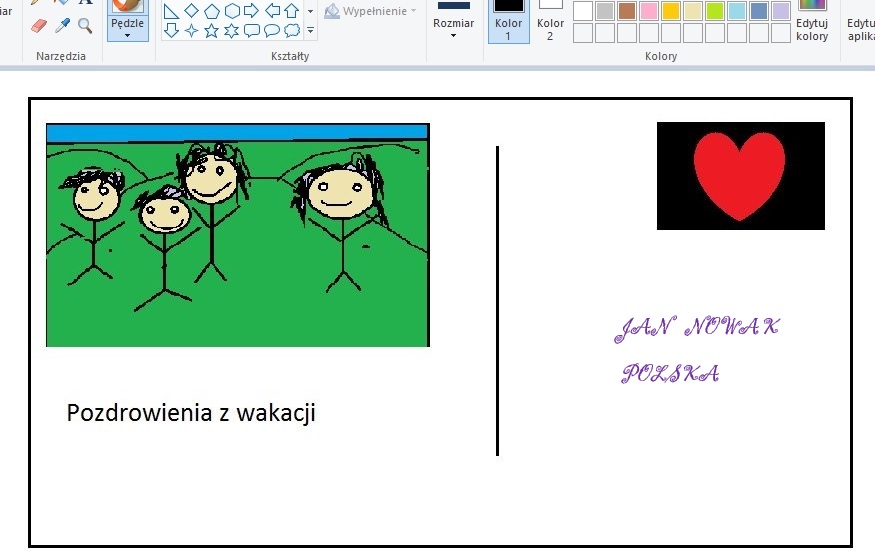875x552 pixels.
Task: Select the four-point star shape
Action: 191,30
